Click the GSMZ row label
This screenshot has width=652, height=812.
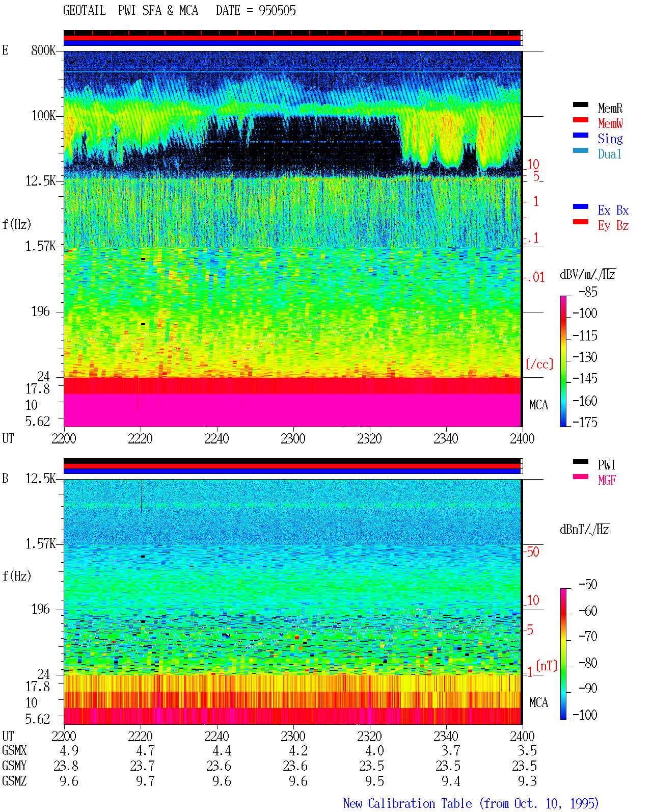click(x=14, y=781)
